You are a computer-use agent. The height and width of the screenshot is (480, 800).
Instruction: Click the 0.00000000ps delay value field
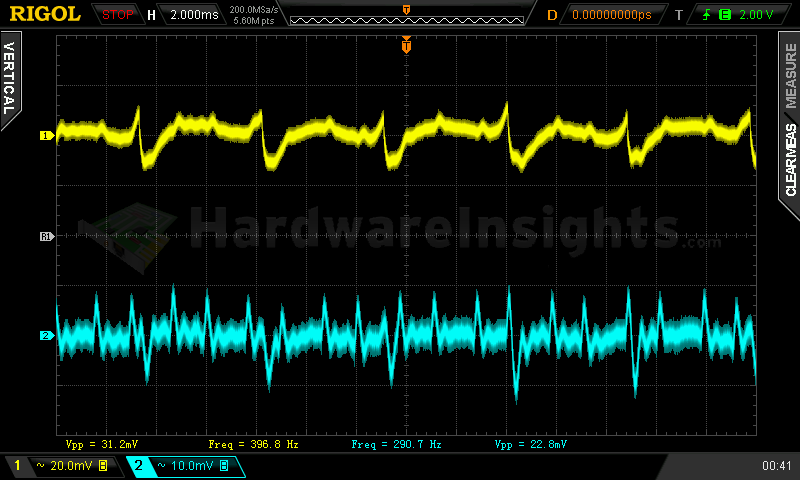click(611, 15)
